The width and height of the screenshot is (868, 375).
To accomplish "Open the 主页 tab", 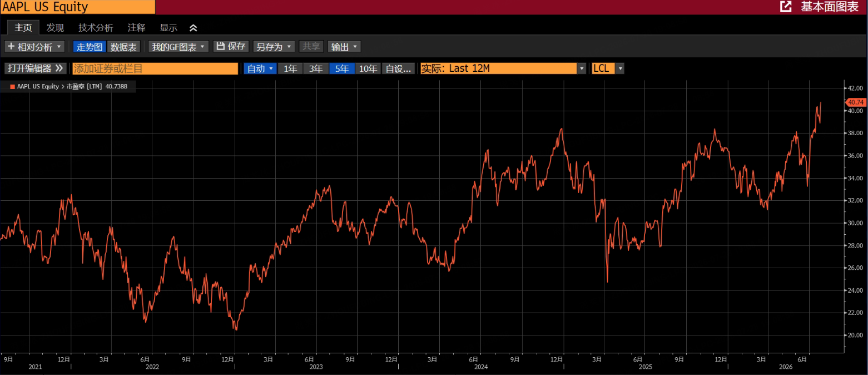I will (x=23, y=28).
